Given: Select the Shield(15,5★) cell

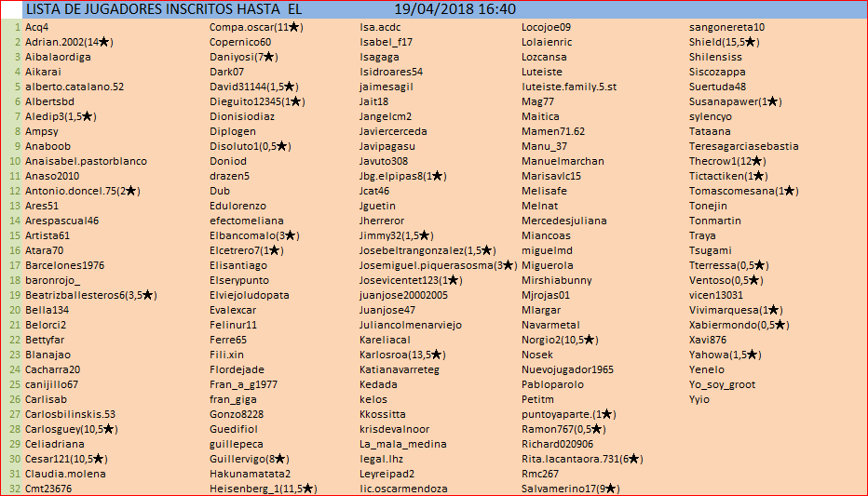Looking at the screenshot, I should point(724,42).
